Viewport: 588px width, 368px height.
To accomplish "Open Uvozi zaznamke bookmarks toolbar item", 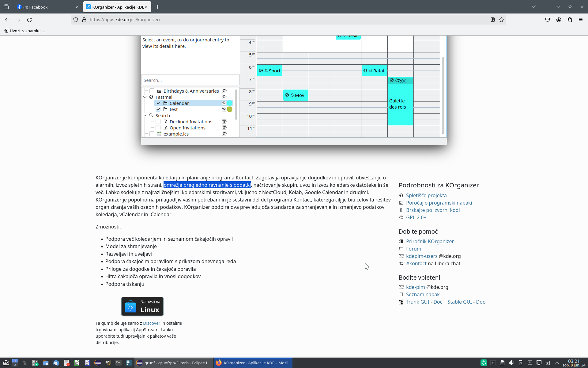I will 24,31.
